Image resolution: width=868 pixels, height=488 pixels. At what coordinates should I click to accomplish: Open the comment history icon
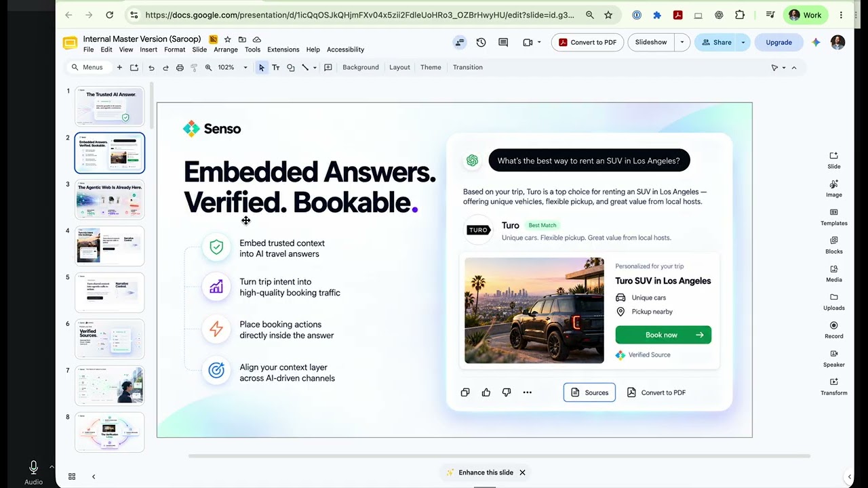[x=503, y=42]
